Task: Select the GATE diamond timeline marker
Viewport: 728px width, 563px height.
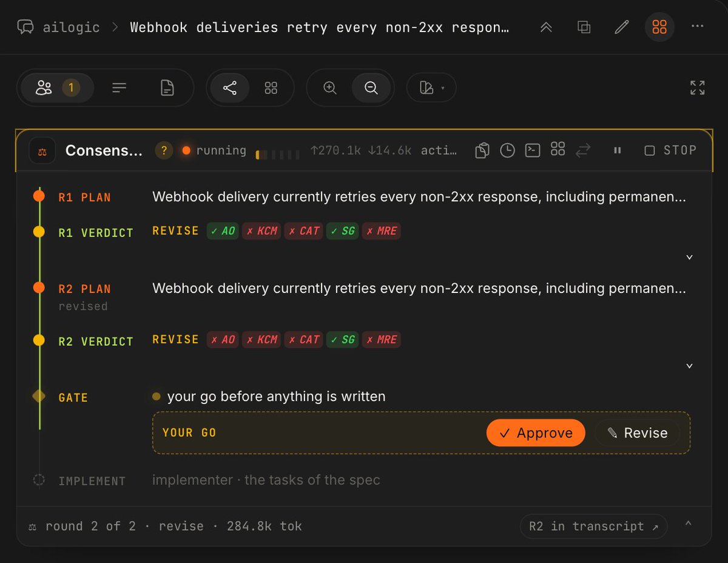Action: [x=39, y=396]
